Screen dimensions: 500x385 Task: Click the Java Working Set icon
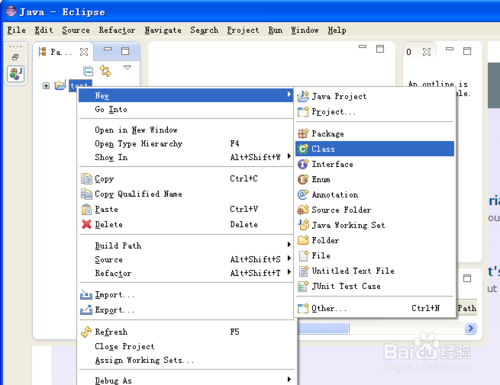pyautogui.click(x=303, y=225)
